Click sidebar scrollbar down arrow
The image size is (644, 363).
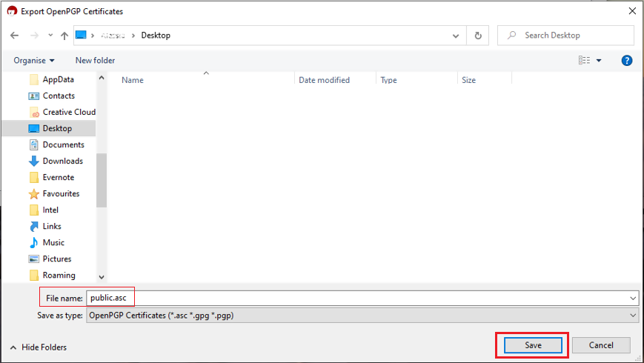tap(102, 277)
